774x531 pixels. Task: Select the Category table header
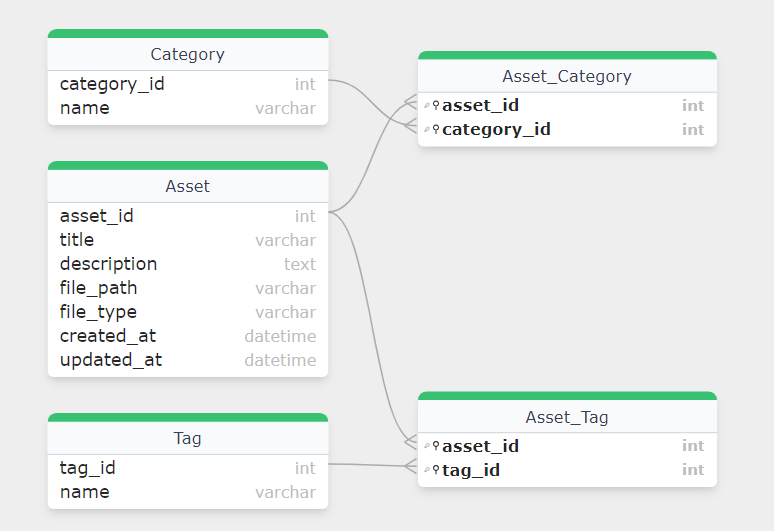pyautogui.click(x=188, y=54)
